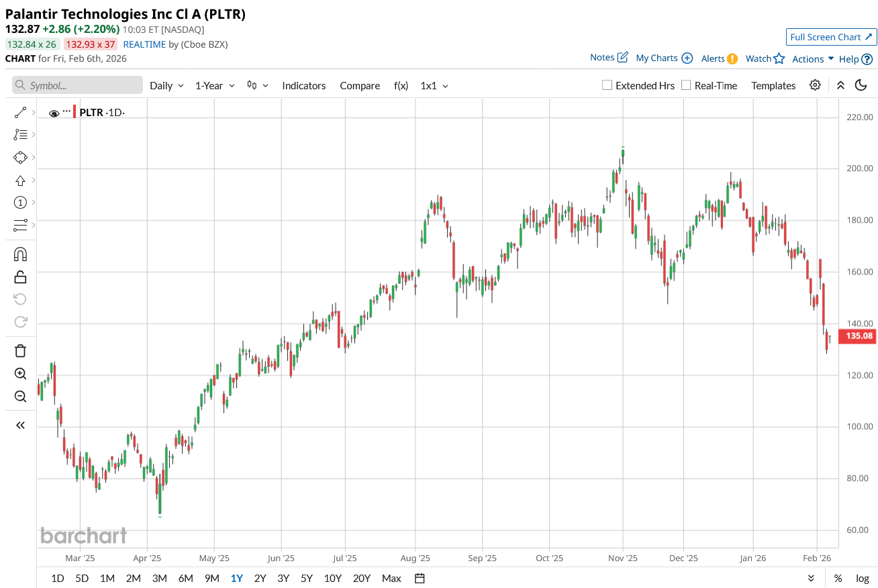This screenshot has width=878, height=588.
Task: Zoom out on the chart
Action: coord(20,397)
